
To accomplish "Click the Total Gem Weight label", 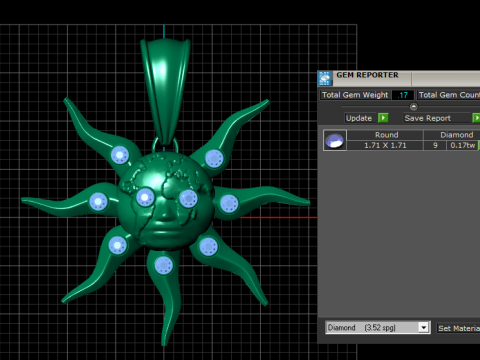I will (x=355, y=95).
